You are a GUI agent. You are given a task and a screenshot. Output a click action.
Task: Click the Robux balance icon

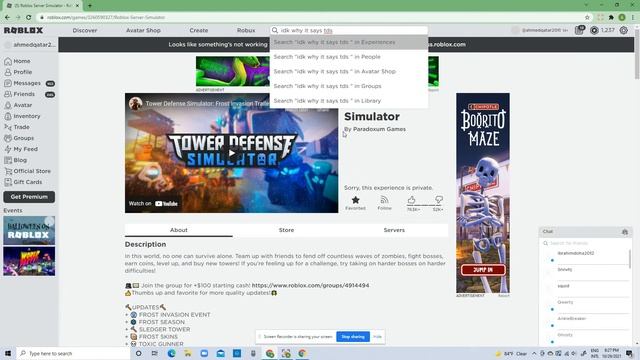594,30
